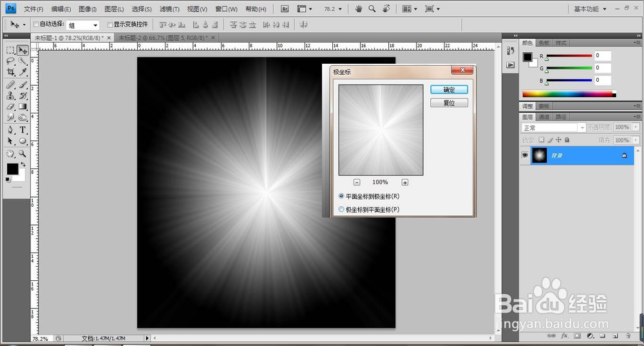Select 极坐标到平面坐标 radio option
Screen dimensions: 644x346
[x=341, y=209]
